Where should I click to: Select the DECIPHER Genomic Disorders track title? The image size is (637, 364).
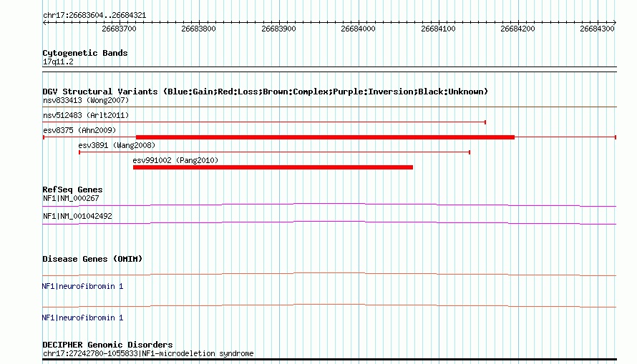107,345
